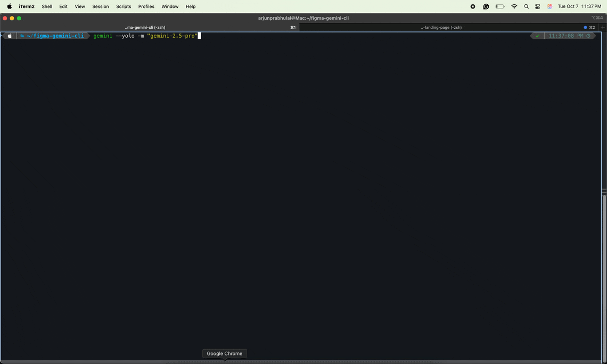Open the Apple menu
607x364 pixels.
9,6
